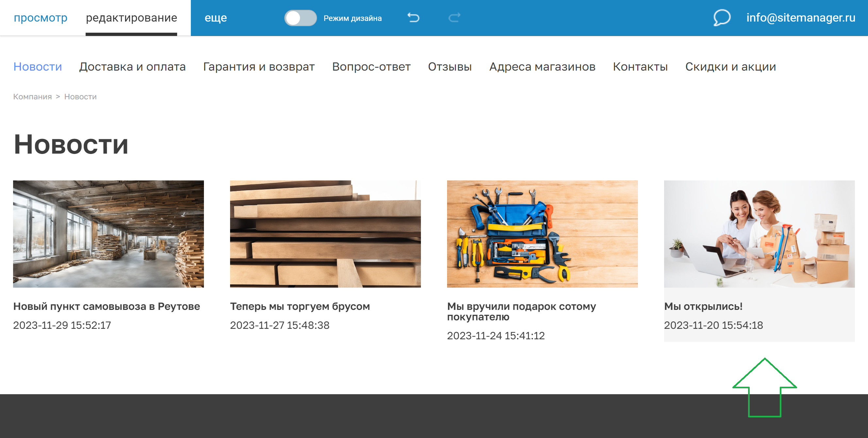Image resolution: width=868 pixels, height=438 pixels.
Task: Switch to the просмотр tab
Action: click(41, 18)
